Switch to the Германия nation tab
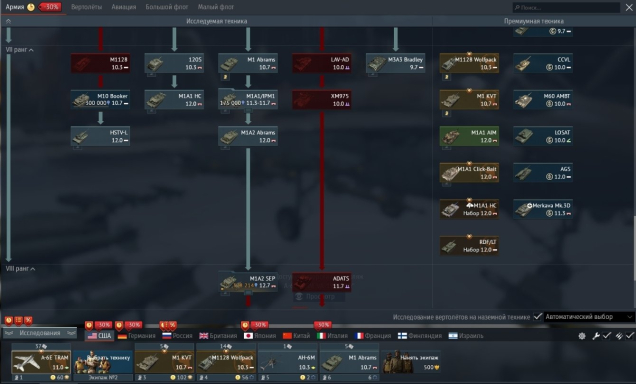 coord(137,336)
